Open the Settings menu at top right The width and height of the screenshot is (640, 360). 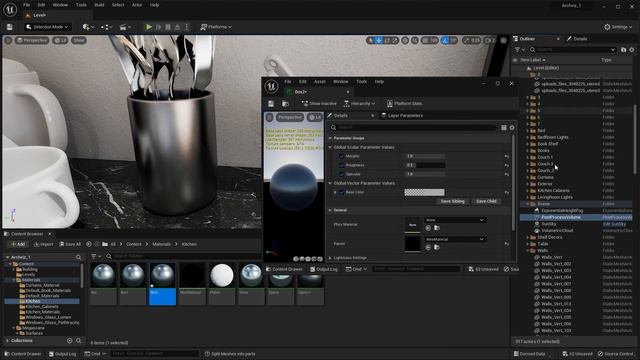[x=618, y=27]
